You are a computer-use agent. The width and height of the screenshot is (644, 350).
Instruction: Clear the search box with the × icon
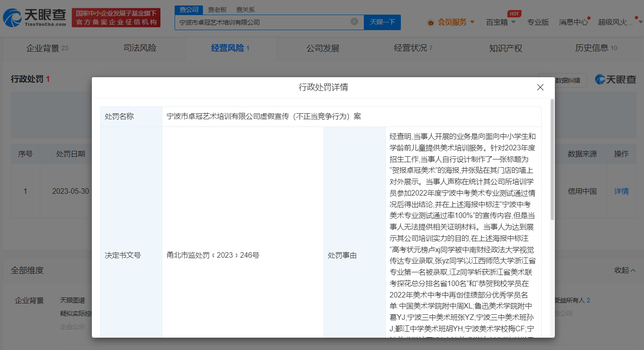(x=354, y=21)
